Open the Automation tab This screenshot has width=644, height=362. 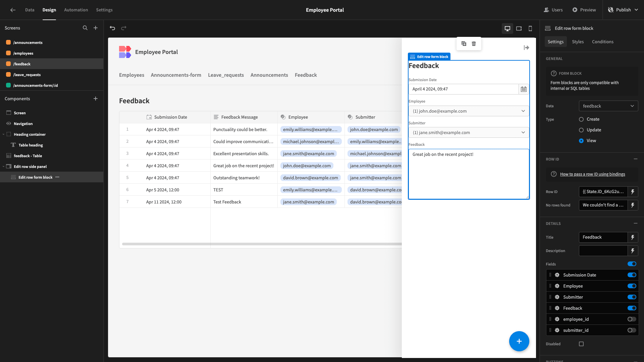click(76, 10)
